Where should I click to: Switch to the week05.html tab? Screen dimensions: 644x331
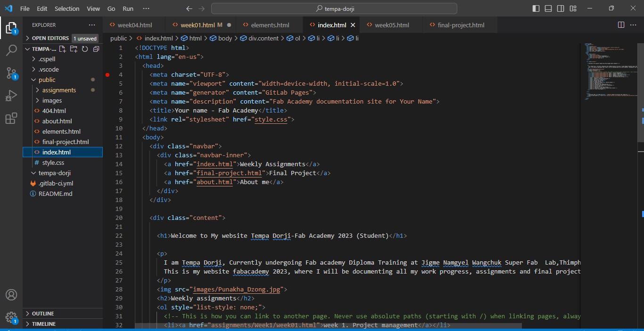(392, 25)
